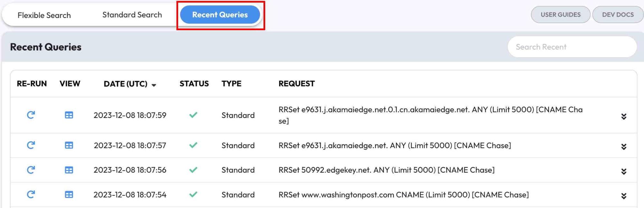Click Standard type on the 18:07:54 row
This screenshot has width=644, height=208.
(x=238, y=194)
